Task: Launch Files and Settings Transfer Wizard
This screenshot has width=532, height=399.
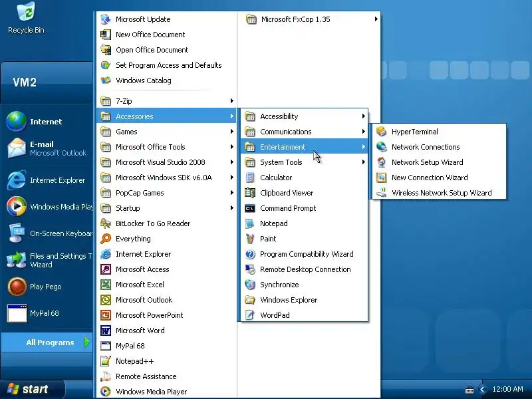Action: coord(47,260)
